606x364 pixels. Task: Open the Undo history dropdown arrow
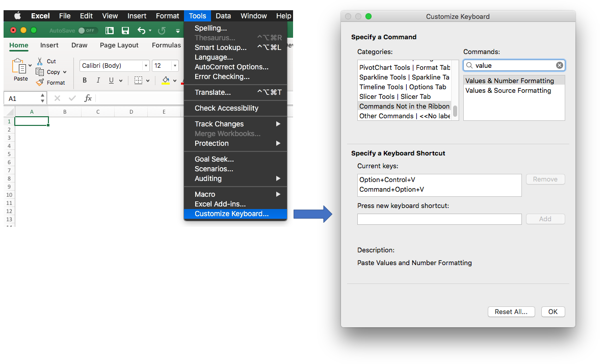pos(150,31)
